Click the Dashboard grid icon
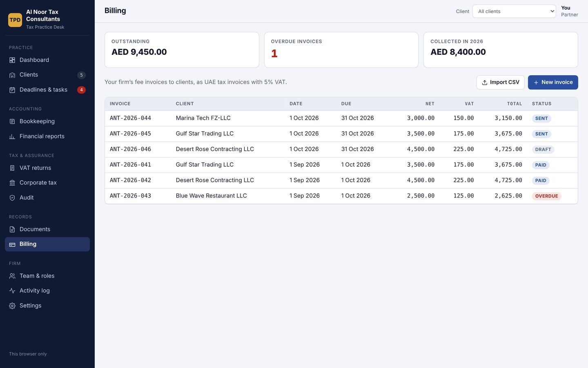 (12, 60)
